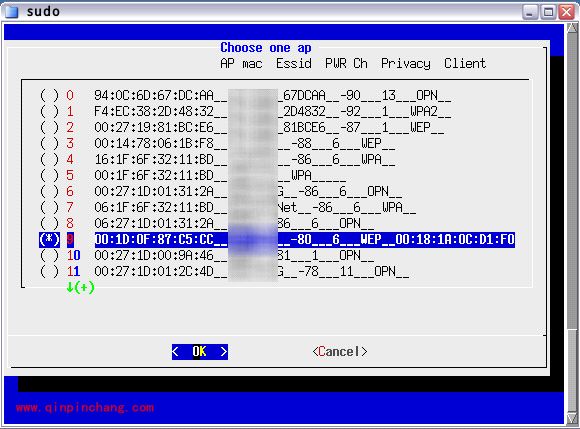This screenshot has height=429, width=580.
Task: Select radio button for AP 6
Action: 49,191
